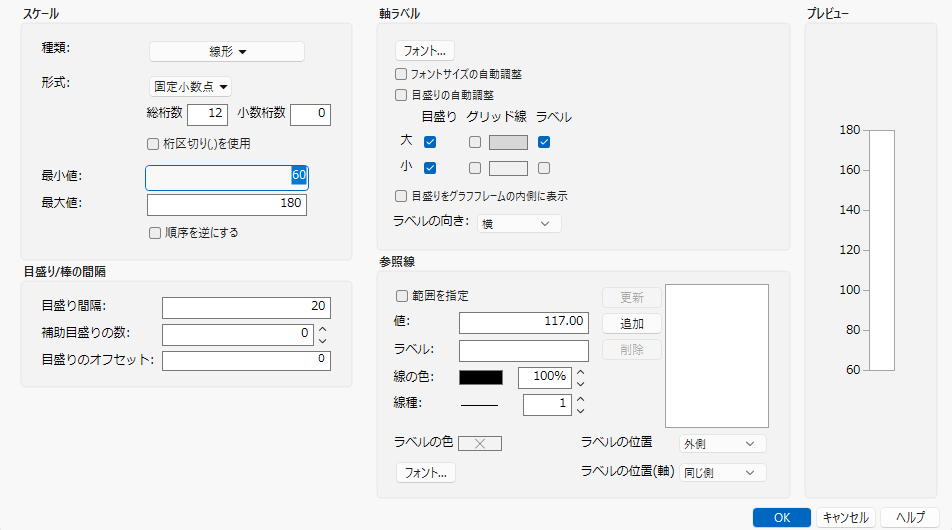
Task: Uncheck minor (小) 目盛り checkbox
Action: pos(430,168)
